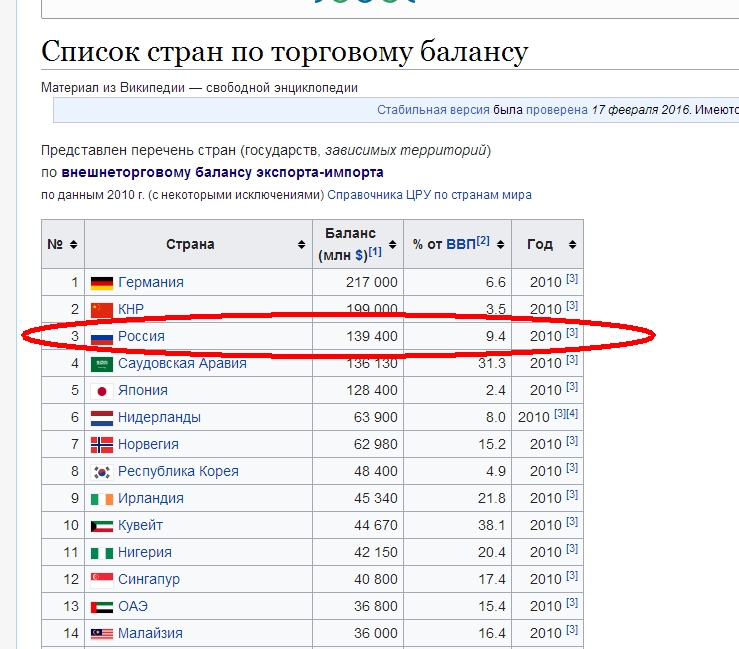Image resolution: width=739 pixels, height=649 pixels.
Task: Sort table by % от ВВП arrows
Action: point(501,244)
